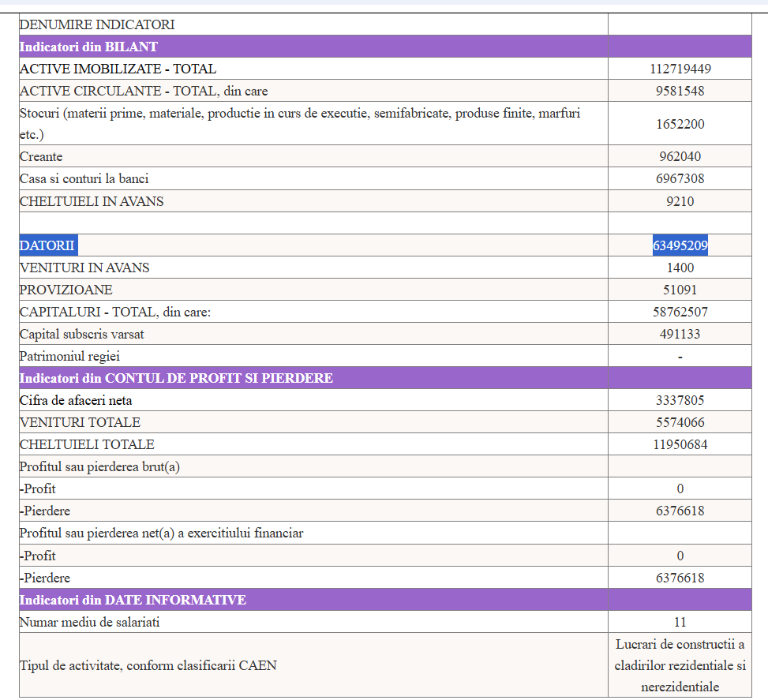Click the 'Numar mediu de salariati' value 11
Viewport: 768px width, 700px height.
680,622
